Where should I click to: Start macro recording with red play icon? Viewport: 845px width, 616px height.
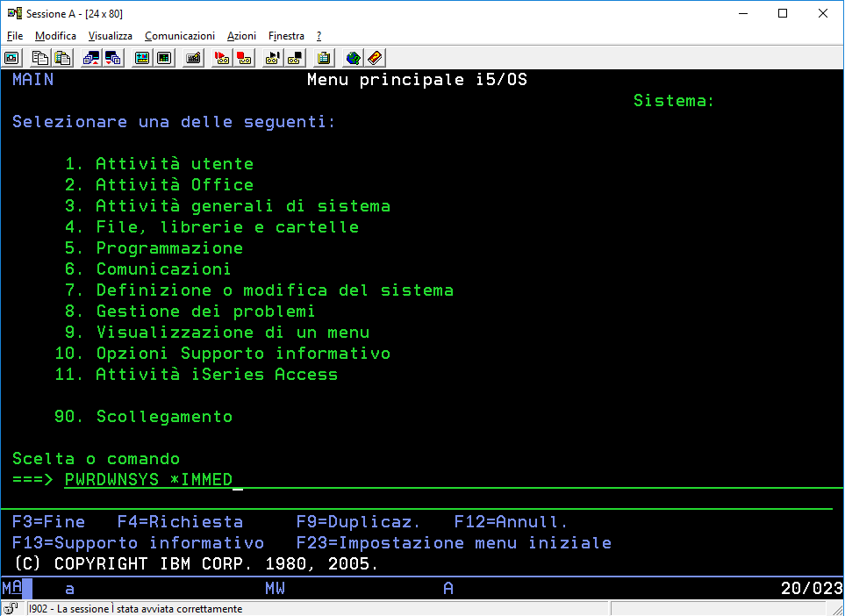(221, 58)
